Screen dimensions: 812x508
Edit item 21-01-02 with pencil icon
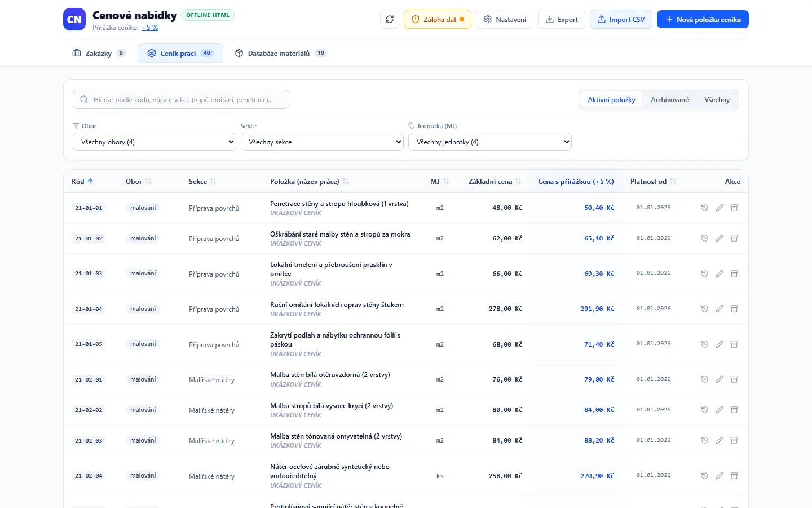pos(720,238)
